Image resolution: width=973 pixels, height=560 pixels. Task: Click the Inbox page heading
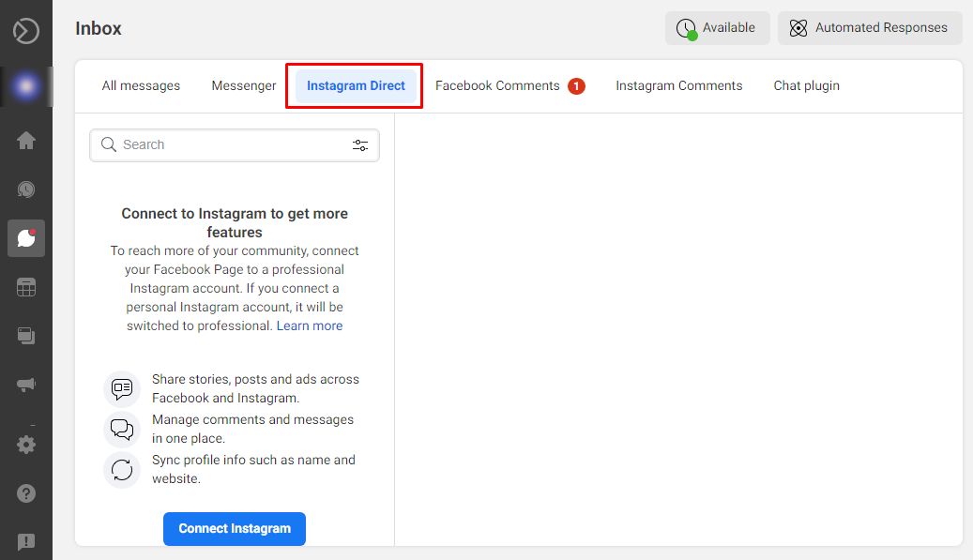point(98,28)
